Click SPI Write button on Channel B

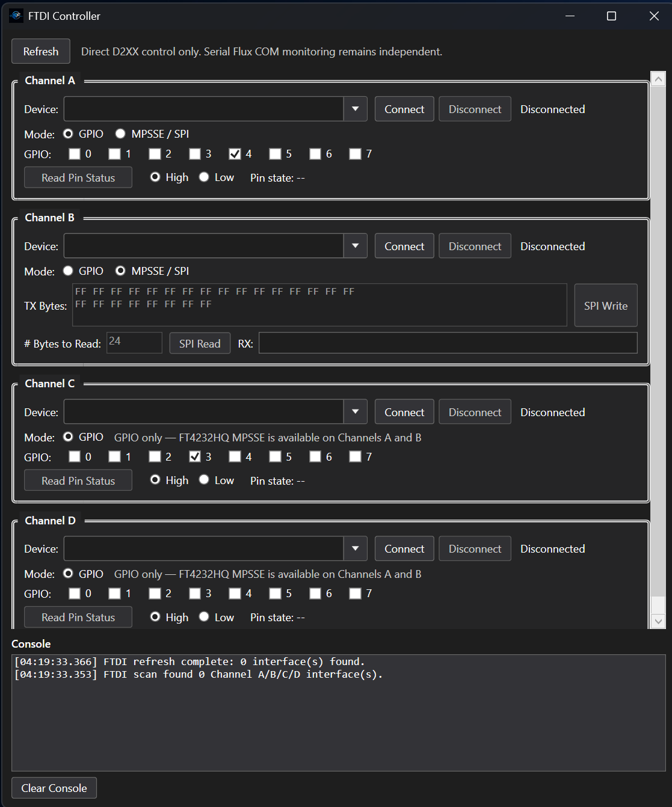pos(606,305)
